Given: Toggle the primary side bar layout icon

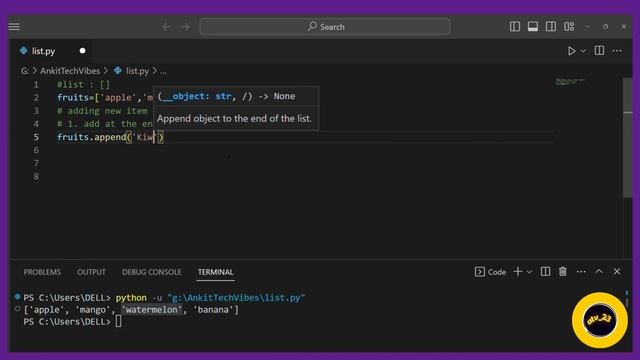Looking at the screenshot, I should click(x=515, y=27).
